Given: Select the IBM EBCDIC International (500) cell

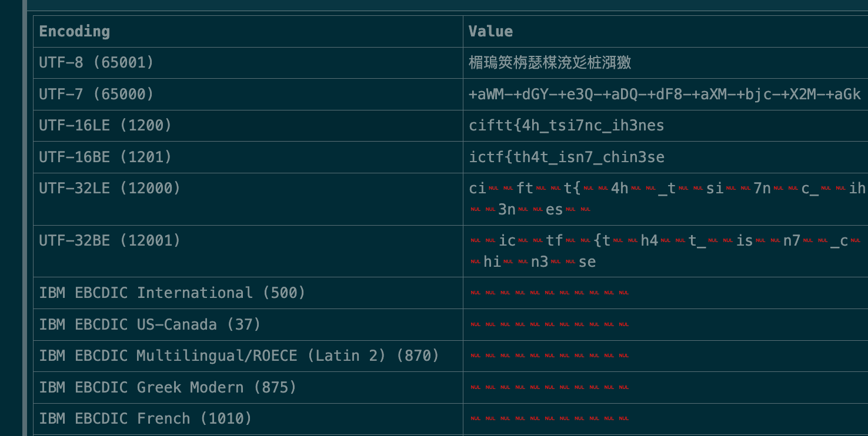Looking at the screenshot, I should (172, 293).
